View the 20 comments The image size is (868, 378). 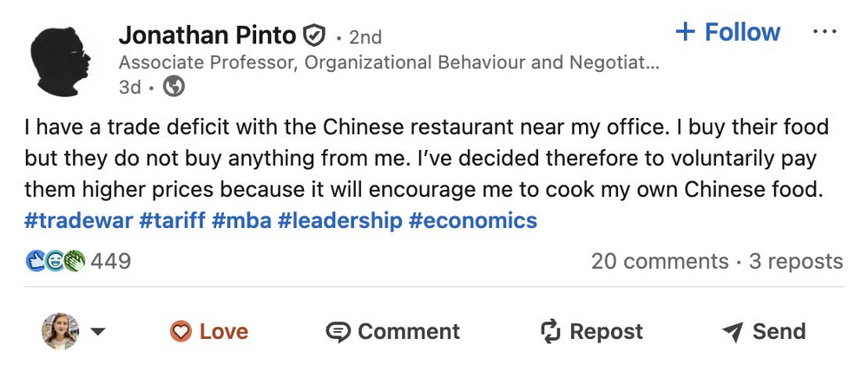(660, 261)
